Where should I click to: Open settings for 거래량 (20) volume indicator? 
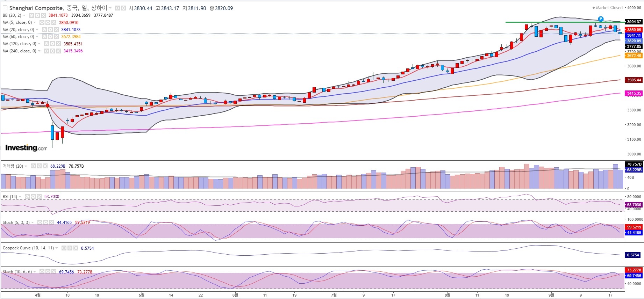[x=39, y=166]
